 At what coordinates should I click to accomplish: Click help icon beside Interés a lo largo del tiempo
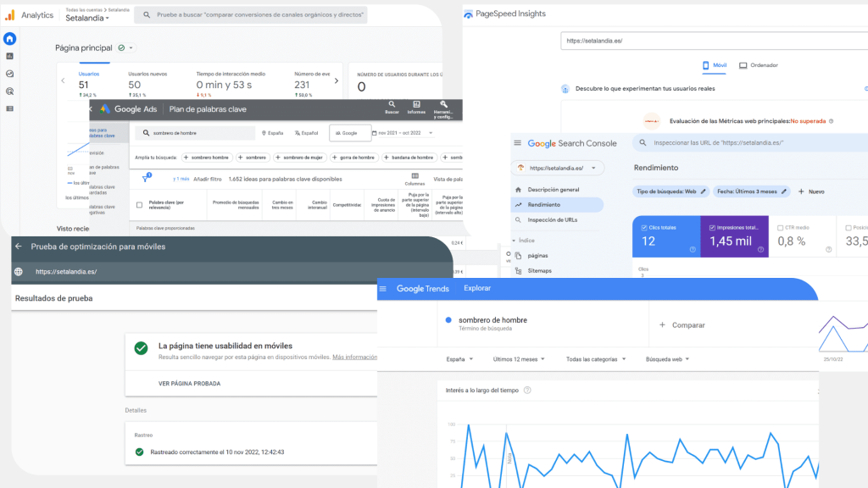pyautogui.click(x=527, y=390)
